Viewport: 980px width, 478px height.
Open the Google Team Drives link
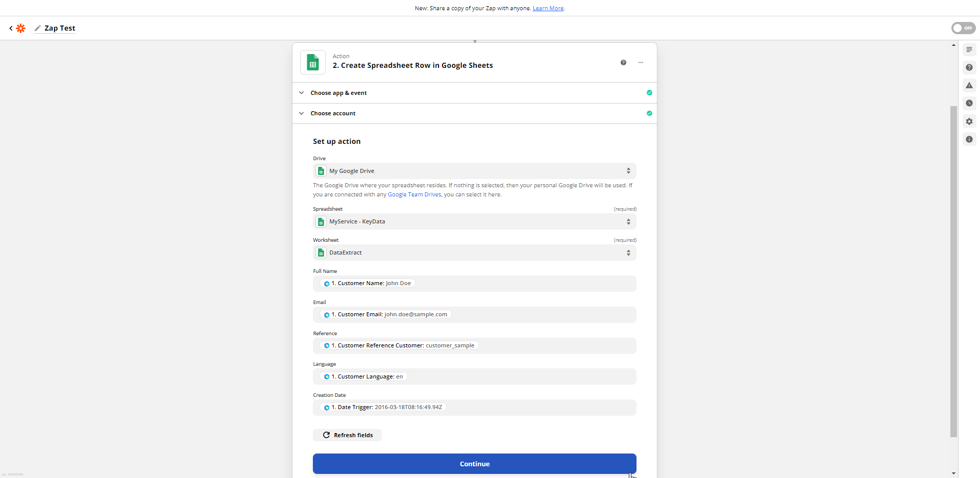tap(414, 194)
